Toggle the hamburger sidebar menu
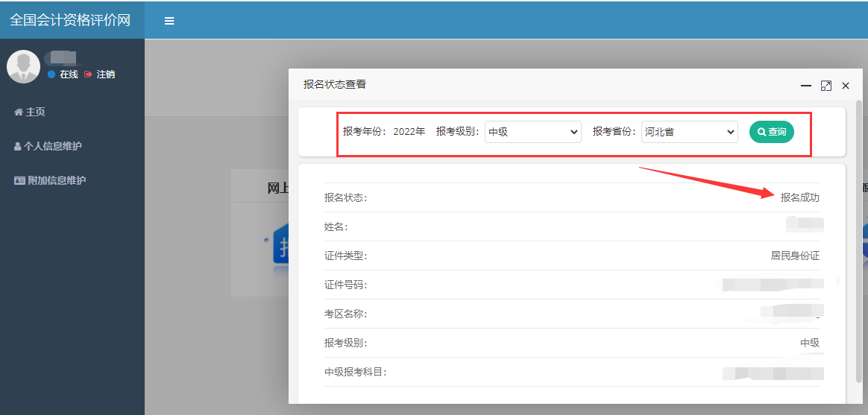This screenshot has height=415, width=868. pyautogui.click(x=169, y=21)
